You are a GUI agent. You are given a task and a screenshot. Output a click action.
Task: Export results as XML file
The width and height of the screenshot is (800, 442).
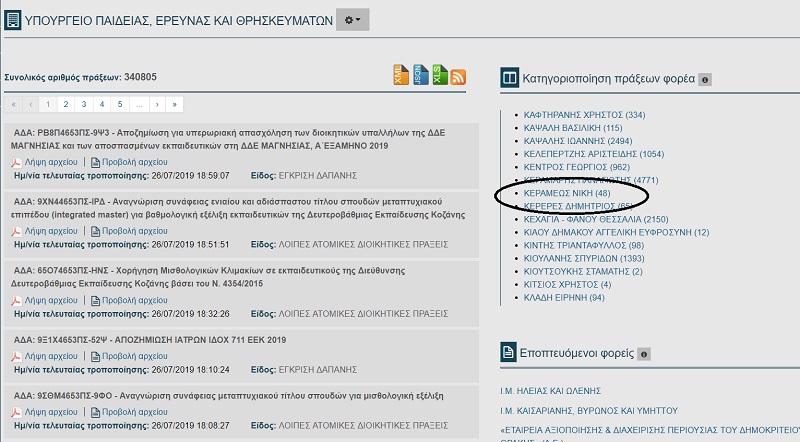[401, 76]
